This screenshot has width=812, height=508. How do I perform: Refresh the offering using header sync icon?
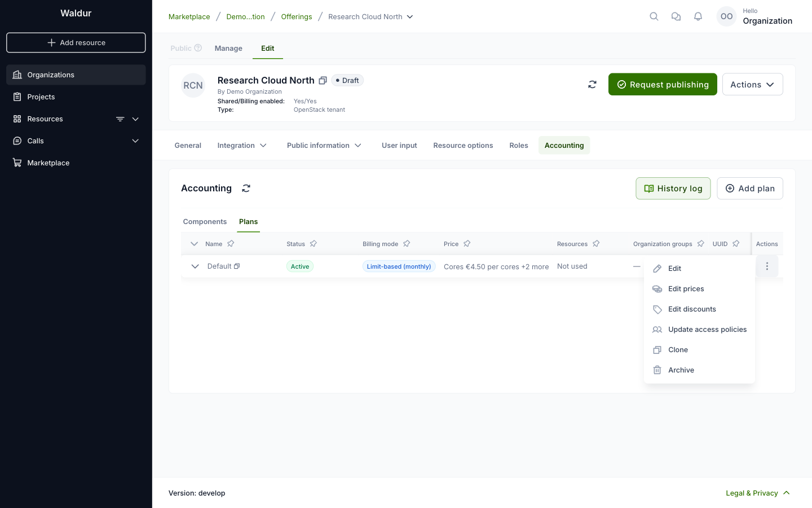coord(592,84)
